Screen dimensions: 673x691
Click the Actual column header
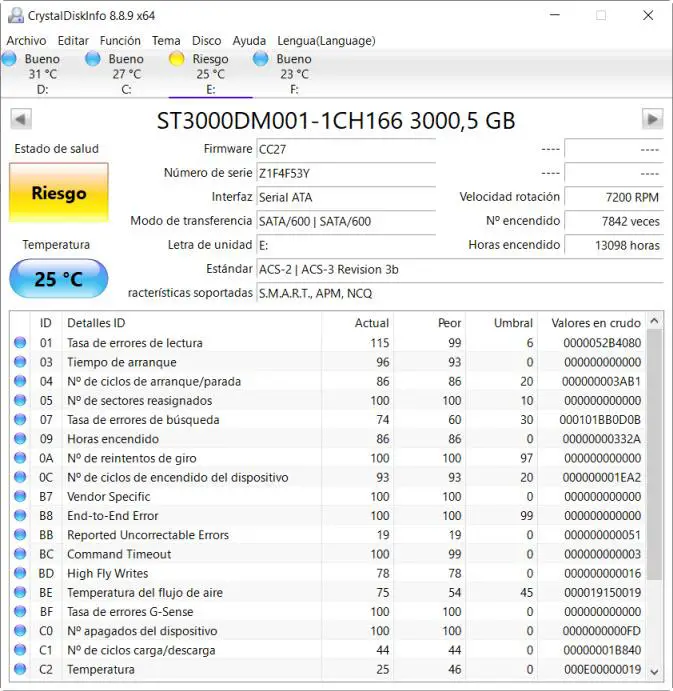click(357, 323)
